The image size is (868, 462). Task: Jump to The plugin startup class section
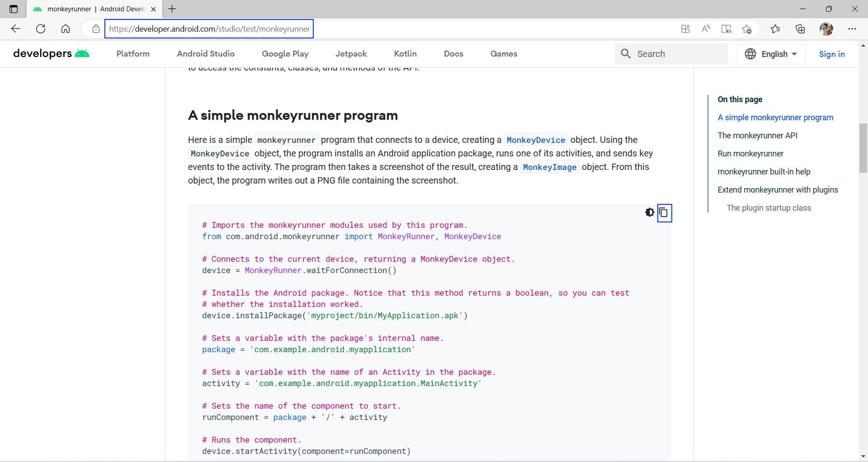tap(769, 208)
